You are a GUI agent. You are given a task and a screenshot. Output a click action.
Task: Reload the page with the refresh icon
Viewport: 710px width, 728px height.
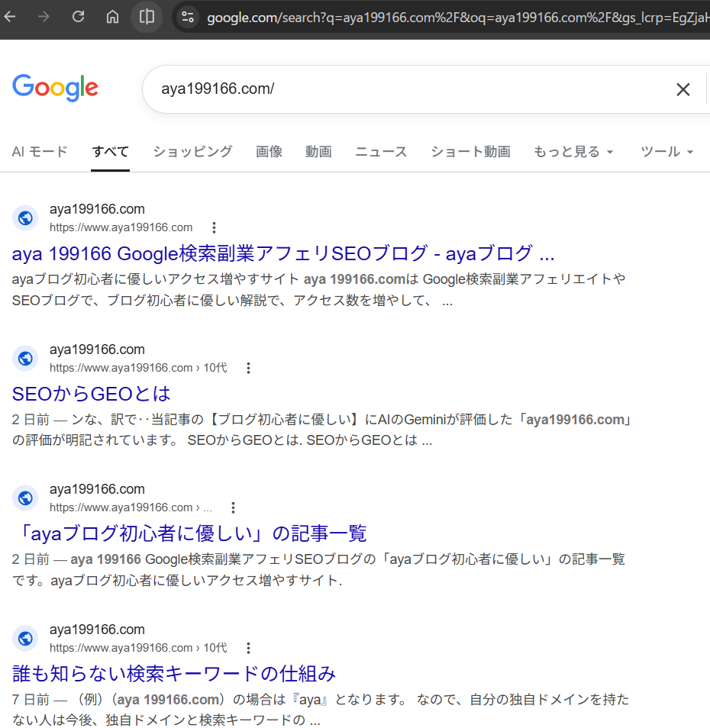(77, 17)
